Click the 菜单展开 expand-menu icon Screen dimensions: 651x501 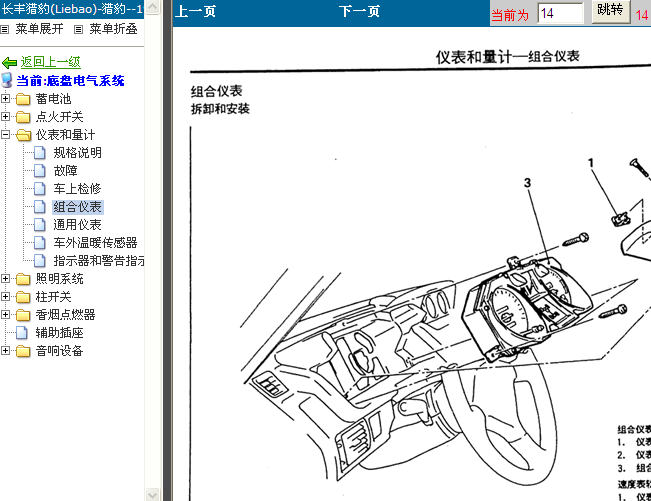click(5, 29)
